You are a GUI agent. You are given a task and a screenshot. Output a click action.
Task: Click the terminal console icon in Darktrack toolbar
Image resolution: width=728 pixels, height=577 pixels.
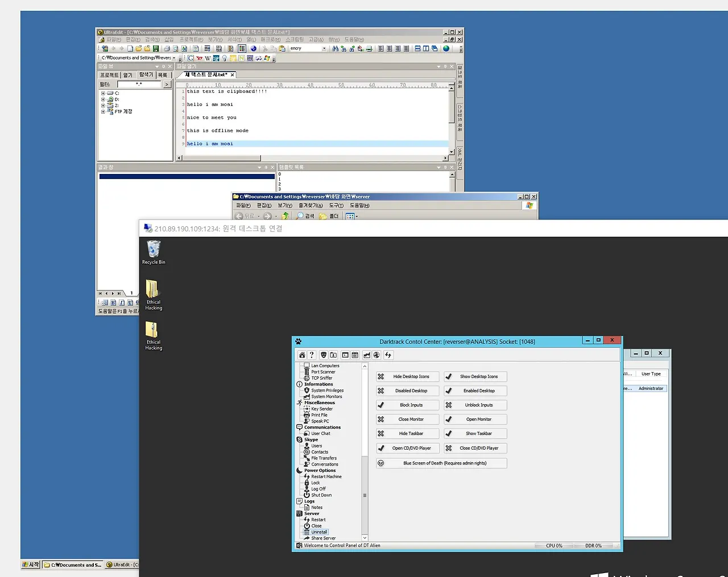click(x=345, y=355)
